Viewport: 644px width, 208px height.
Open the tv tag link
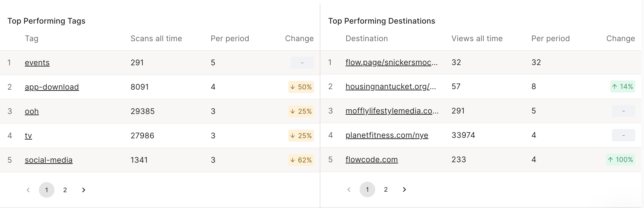(x=28, y=136)
